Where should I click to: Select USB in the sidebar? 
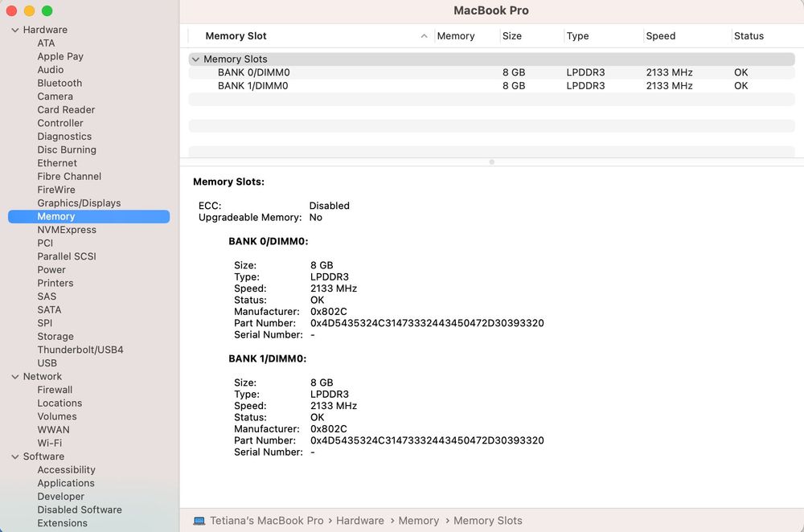[47, 363]
